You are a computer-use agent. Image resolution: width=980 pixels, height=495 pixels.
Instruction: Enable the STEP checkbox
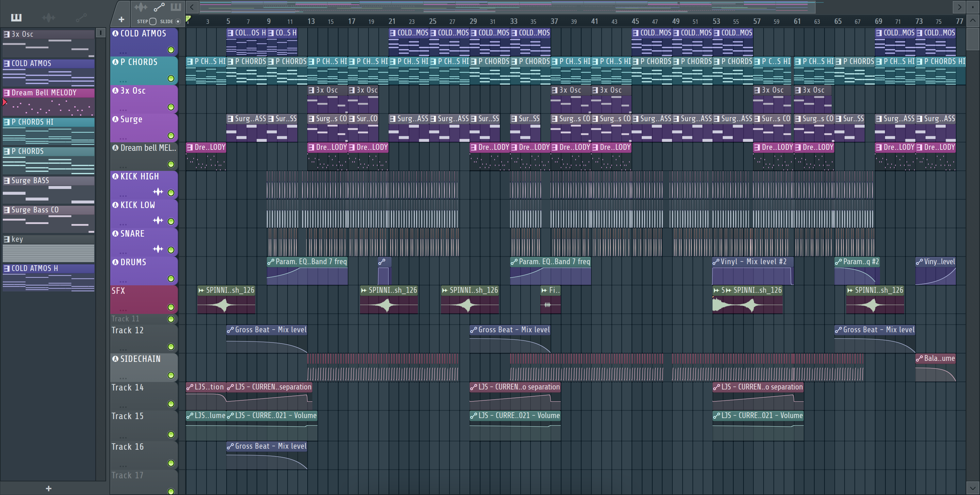coord(152,21)
